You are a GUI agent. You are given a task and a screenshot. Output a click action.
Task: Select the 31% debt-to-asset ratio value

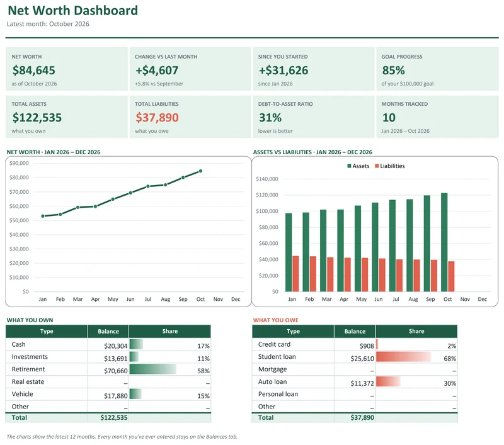(270, 118)
